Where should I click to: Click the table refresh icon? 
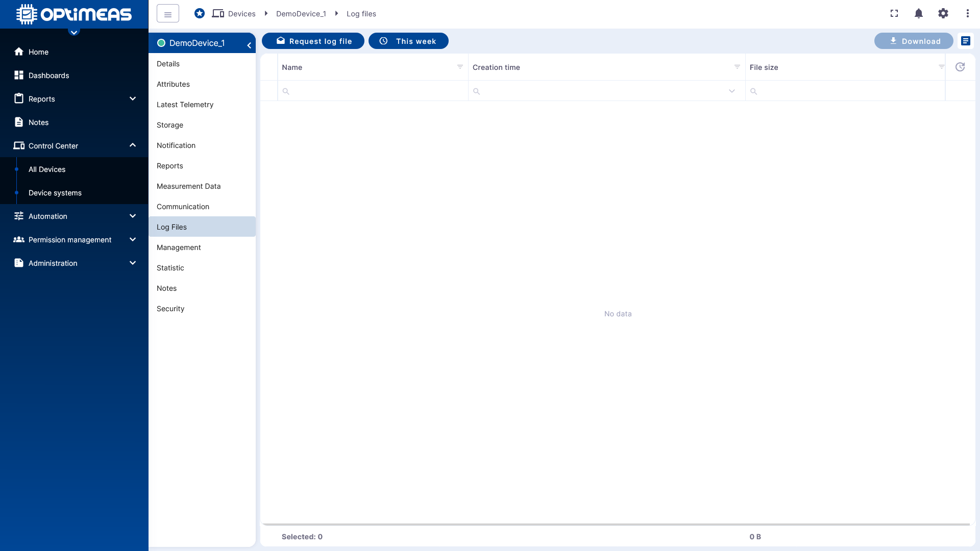(x=960, y=67)
